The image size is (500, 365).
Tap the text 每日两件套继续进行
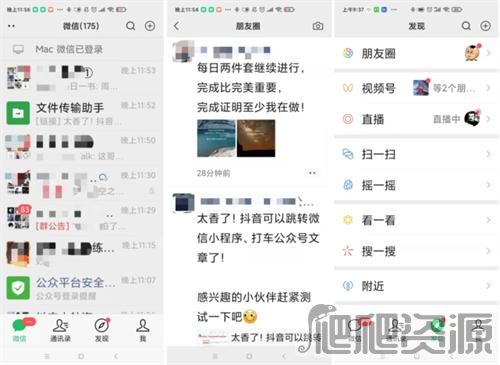click(x=250, y=68)
